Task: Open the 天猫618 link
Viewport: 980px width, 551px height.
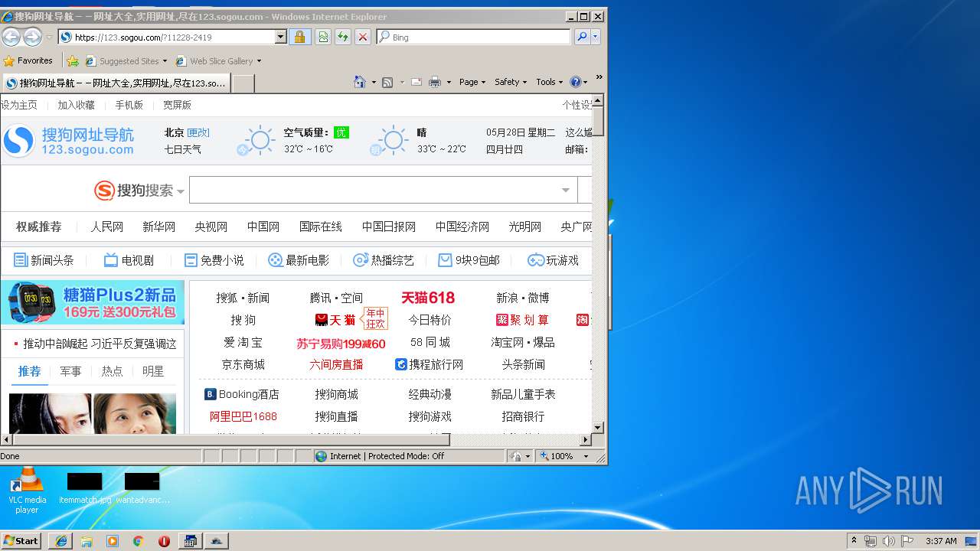Action: (x=428, y=298)
